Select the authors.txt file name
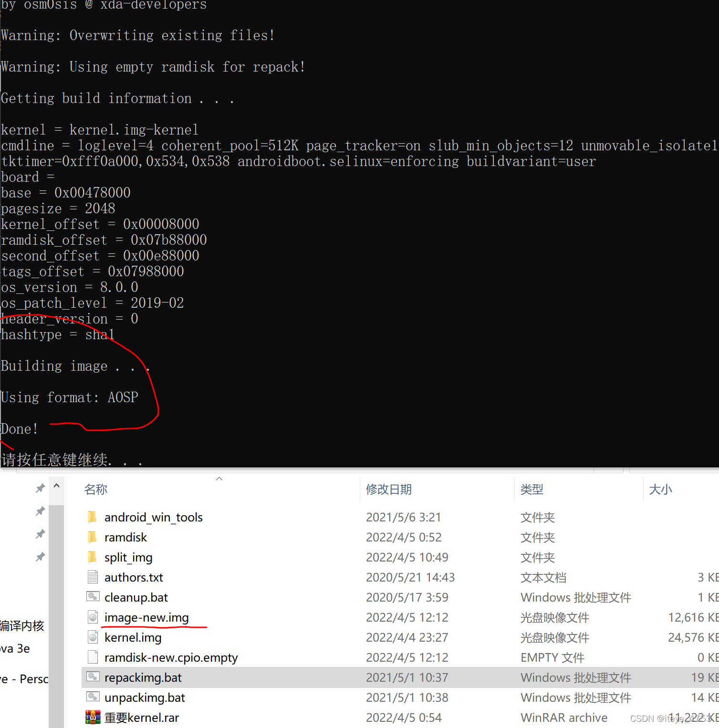This screenshot has width=719, height=728. tap(134, 577)
